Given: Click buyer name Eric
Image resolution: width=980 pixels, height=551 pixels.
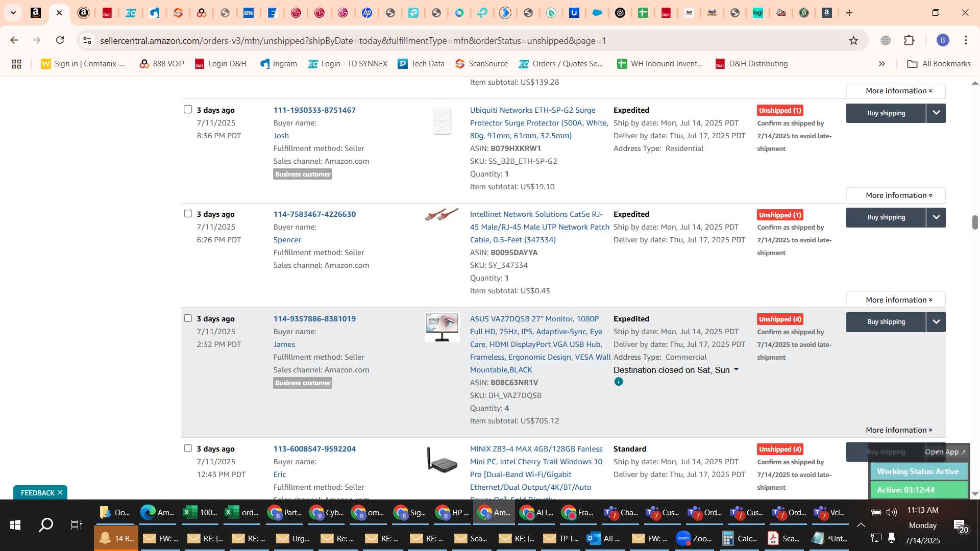Looking at the screenshot, I should (x=279, y=474).
